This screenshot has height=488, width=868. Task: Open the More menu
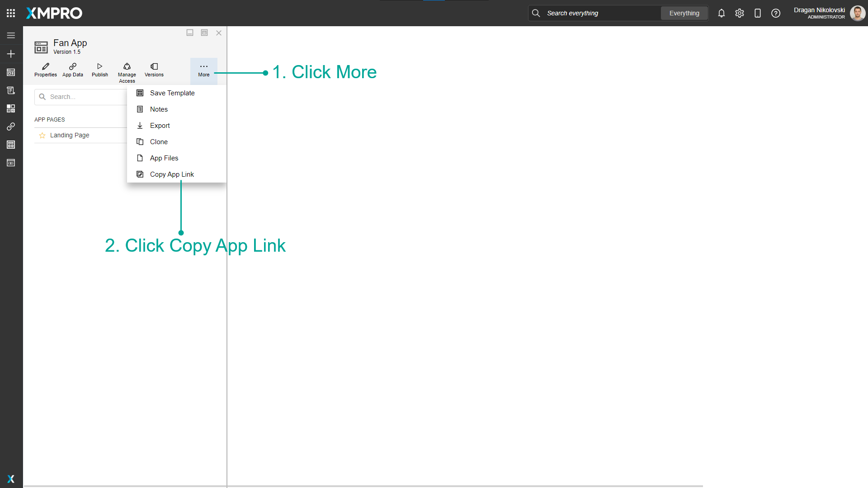[x=204, y=70]
